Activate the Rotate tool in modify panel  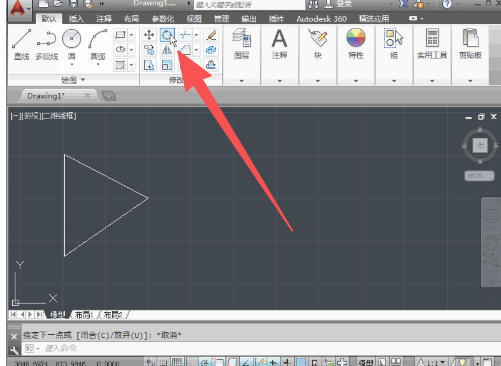(x=167, y=35)
